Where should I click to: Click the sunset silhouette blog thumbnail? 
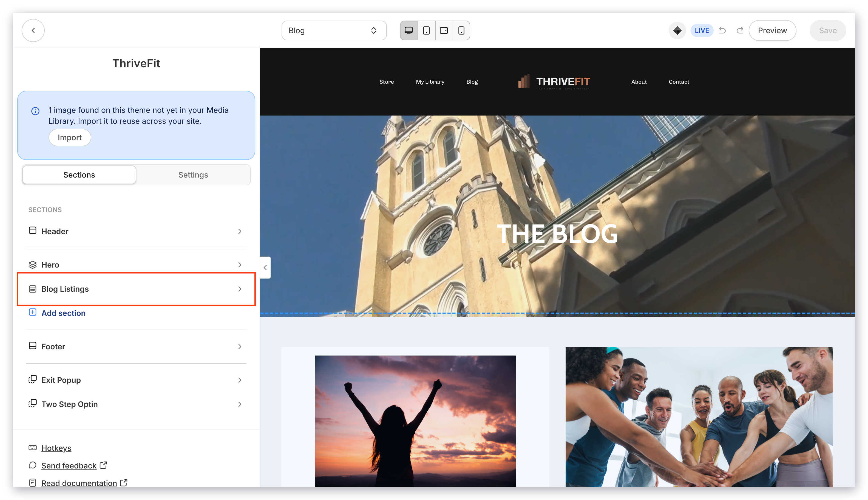coord(415,421)
